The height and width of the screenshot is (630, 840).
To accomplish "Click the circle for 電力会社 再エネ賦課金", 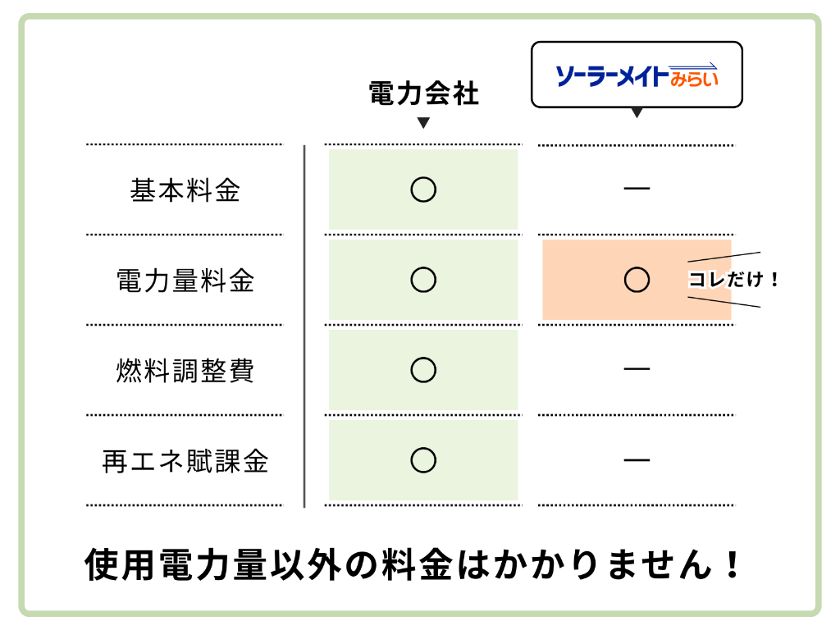I will point(423,460).
